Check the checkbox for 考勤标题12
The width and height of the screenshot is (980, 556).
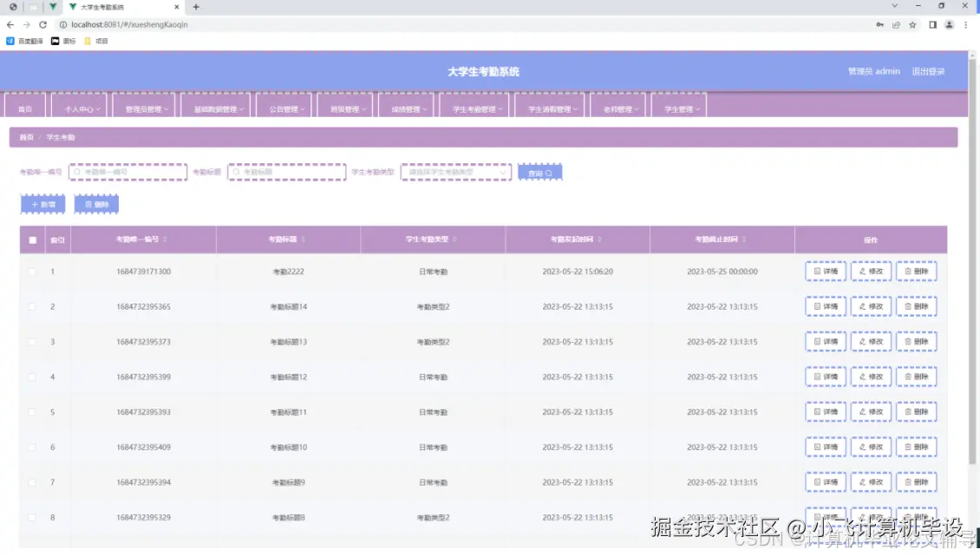[x=32, y=376]
